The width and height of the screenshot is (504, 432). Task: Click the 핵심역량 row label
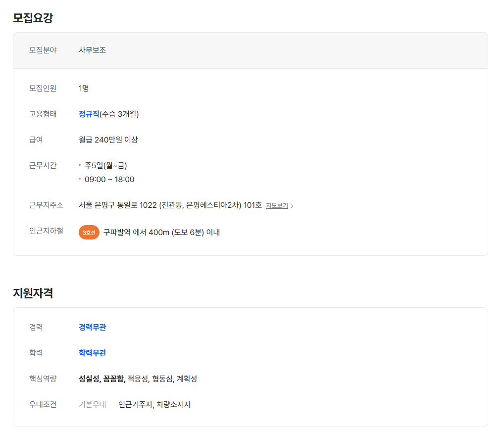click(x=43, y=379)
